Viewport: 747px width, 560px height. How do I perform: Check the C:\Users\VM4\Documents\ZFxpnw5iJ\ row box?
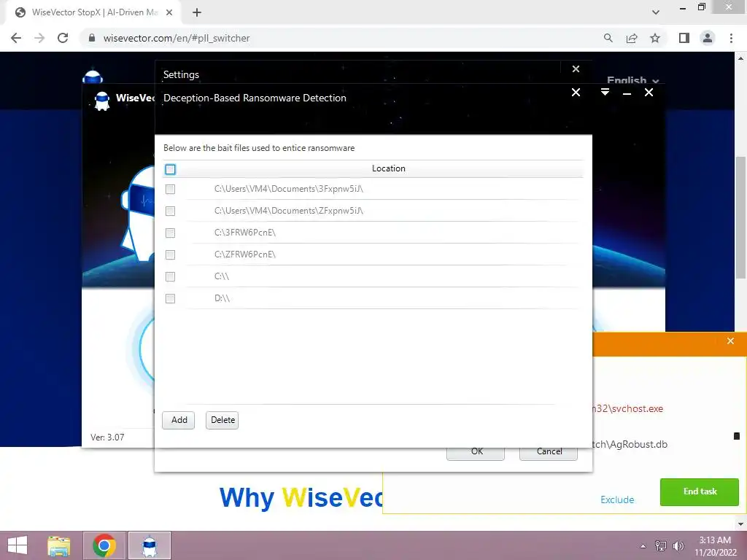pos(170,211)
